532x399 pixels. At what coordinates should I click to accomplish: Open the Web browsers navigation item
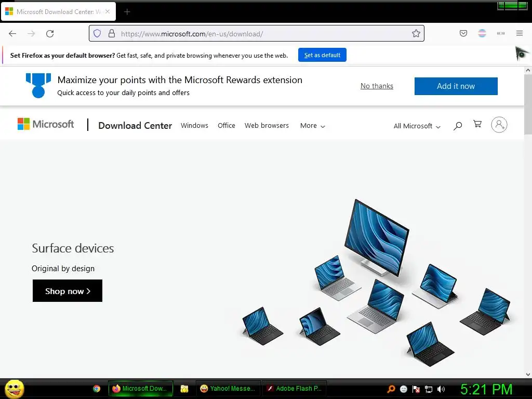click(x=267, y=126)
